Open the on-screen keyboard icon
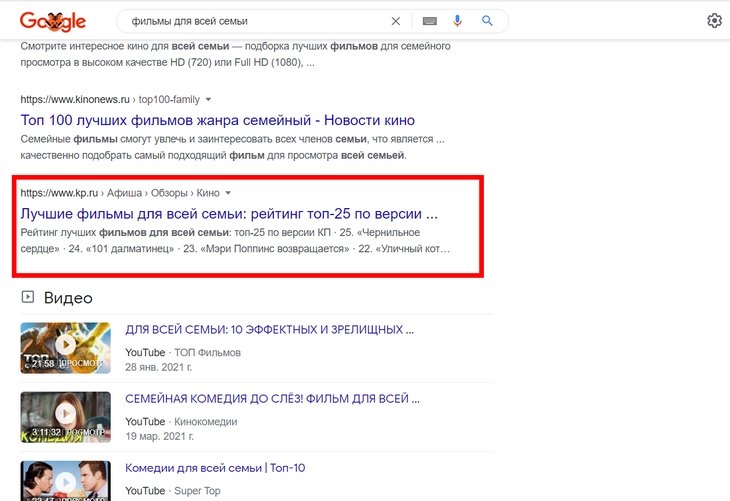The image size is (730, 501). (x=430, y=21)
